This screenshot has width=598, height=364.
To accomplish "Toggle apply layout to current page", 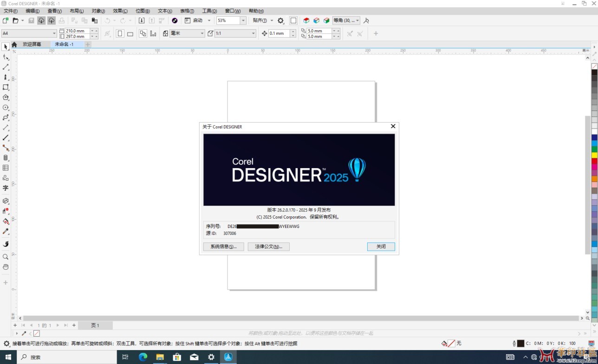I will (153, 33).
